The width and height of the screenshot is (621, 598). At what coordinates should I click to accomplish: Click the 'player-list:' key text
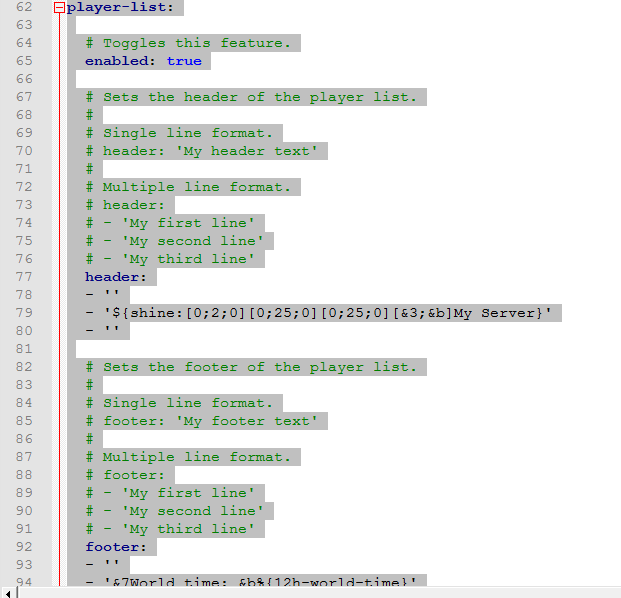[112, 7]
